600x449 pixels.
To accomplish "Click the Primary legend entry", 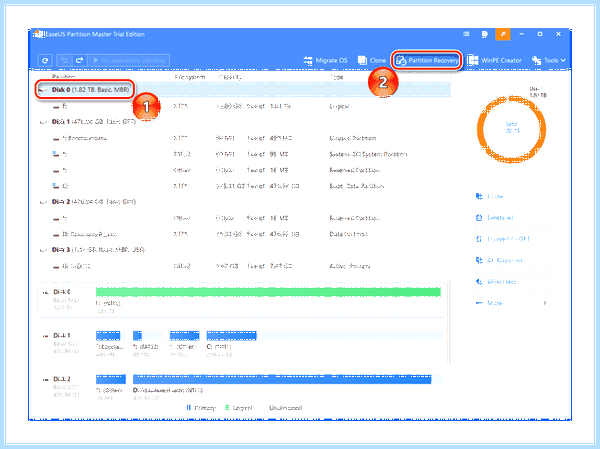I will (x=201, y=408).
